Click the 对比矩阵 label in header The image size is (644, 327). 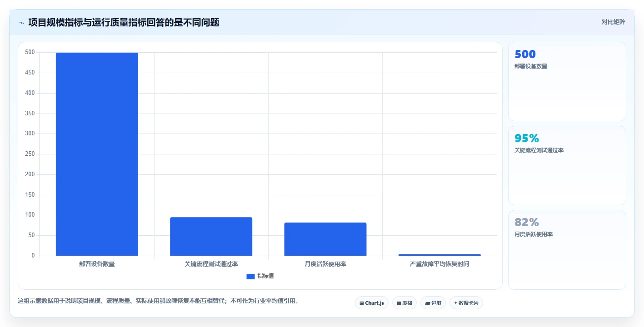[x=613, y=22]
